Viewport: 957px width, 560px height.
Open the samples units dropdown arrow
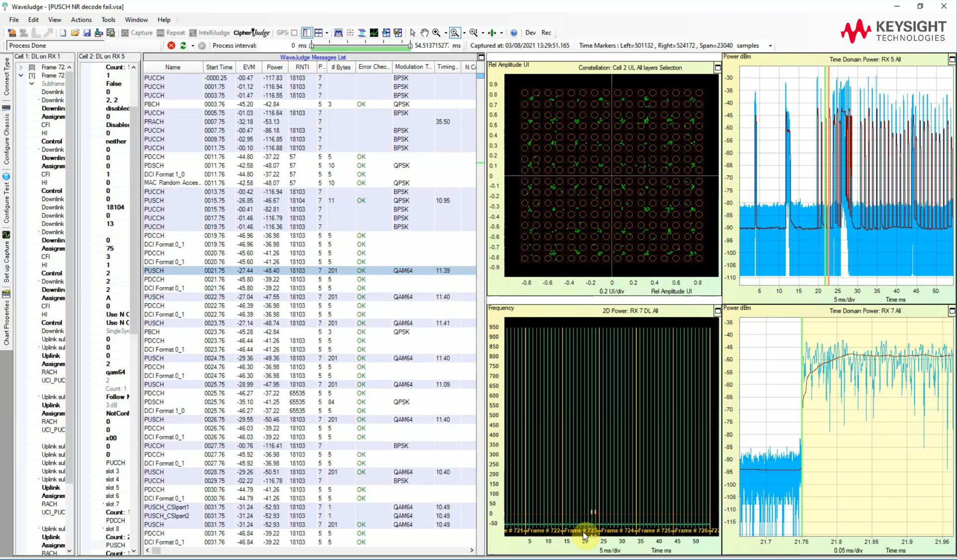770,46
